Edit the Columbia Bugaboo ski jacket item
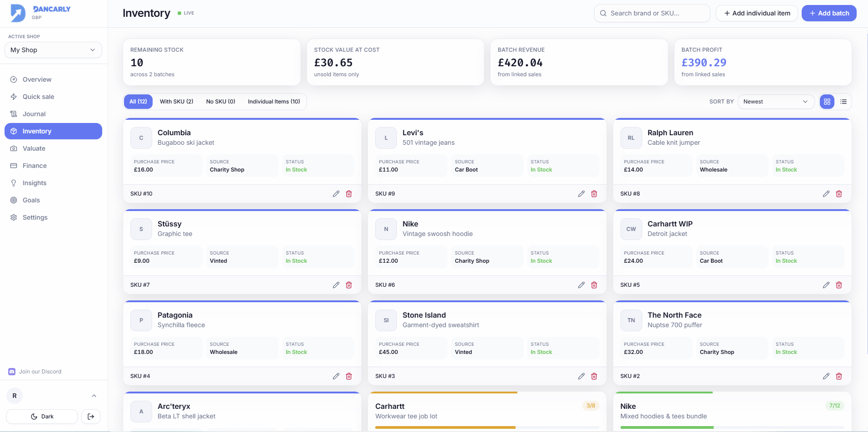This screenshot has height=432, width=868. [x=336, y=194]
